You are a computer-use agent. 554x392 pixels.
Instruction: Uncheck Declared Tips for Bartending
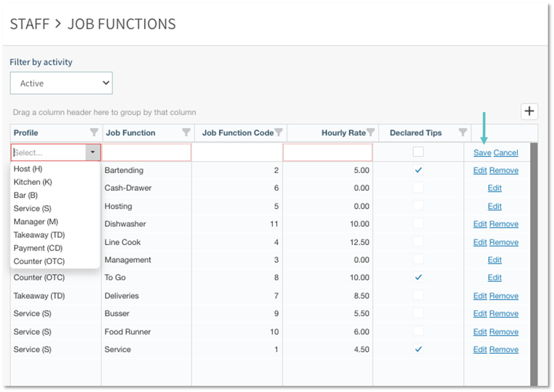[x=418, y=170]
